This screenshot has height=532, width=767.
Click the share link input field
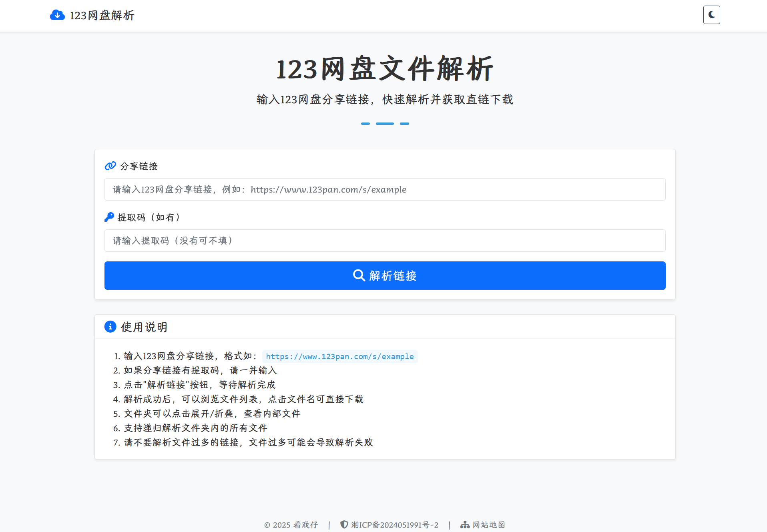[384, 189]
